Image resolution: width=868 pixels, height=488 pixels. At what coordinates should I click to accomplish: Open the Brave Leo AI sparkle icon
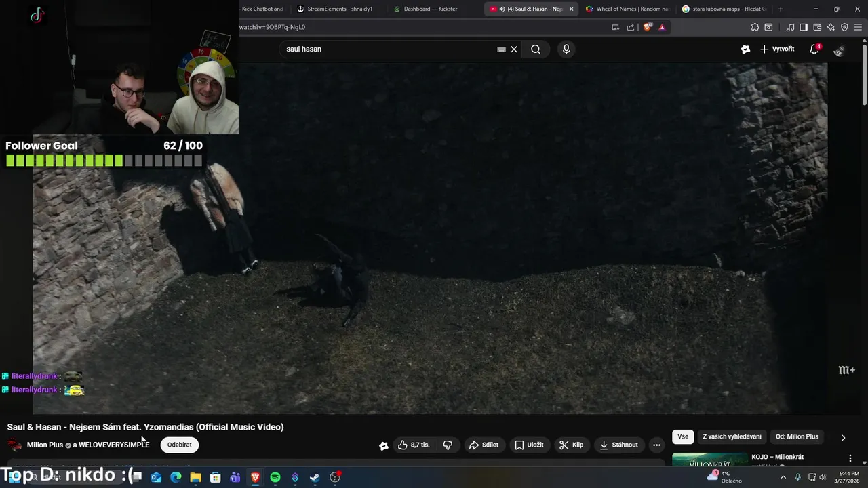831,27
